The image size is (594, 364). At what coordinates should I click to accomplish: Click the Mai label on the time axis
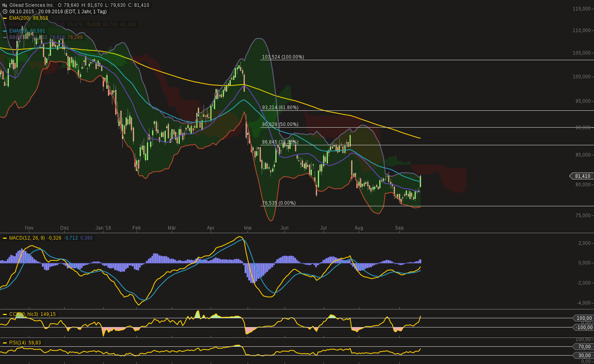(248, 228)
